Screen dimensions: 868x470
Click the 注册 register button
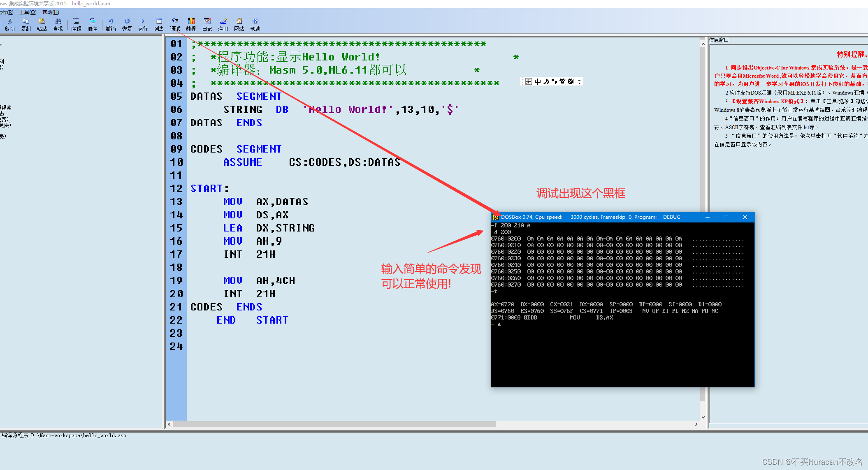click(223, 24)
